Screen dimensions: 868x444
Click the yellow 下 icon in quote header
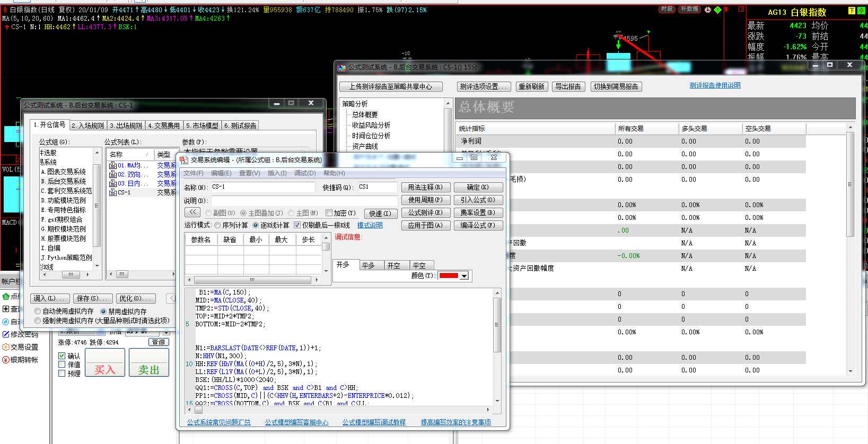pyautogui.click(x=852, y=11)
